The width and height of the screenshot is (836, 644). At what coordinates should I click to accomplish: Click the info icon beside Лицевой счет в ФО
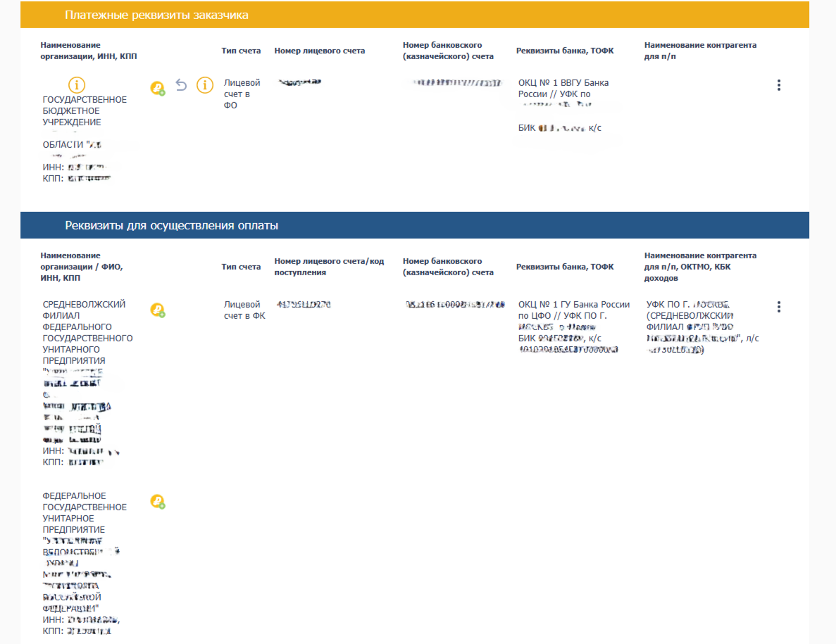tap(205, 84)
